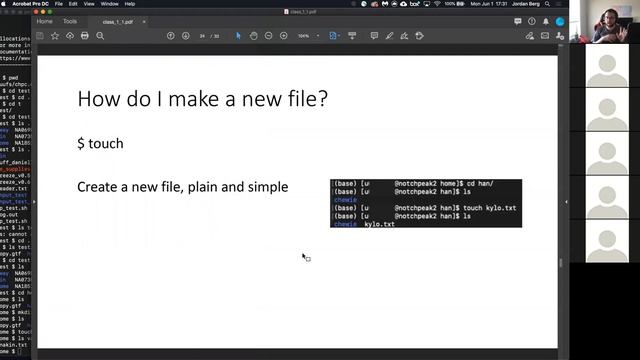
Task: Click the presenter video thumbnail
Action: click(604, 21)
